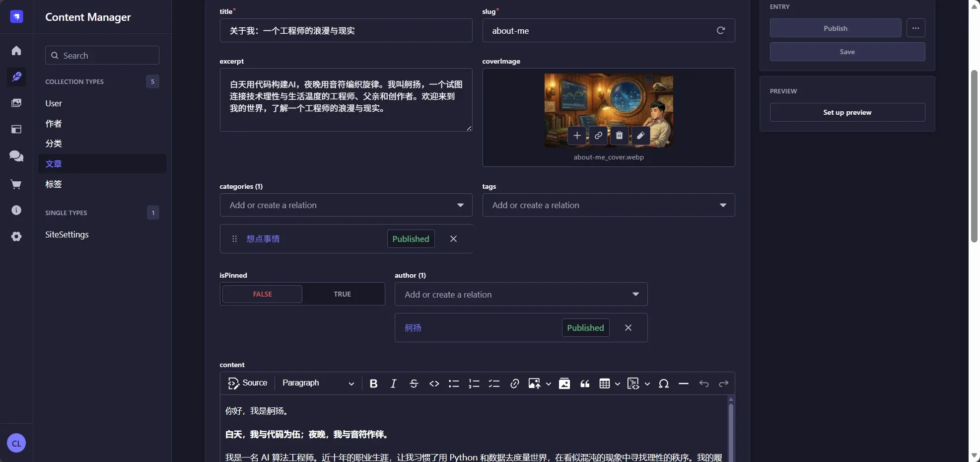This screenshot has width=980, height=462.
Task: Expand the insert table dropdown
Action: [617, 383]
